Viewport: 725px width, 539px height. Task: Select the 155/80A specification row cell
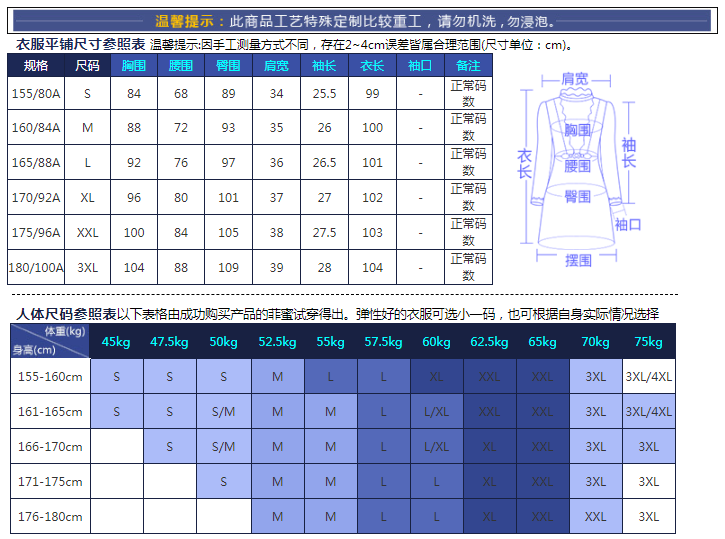[36, 93]
